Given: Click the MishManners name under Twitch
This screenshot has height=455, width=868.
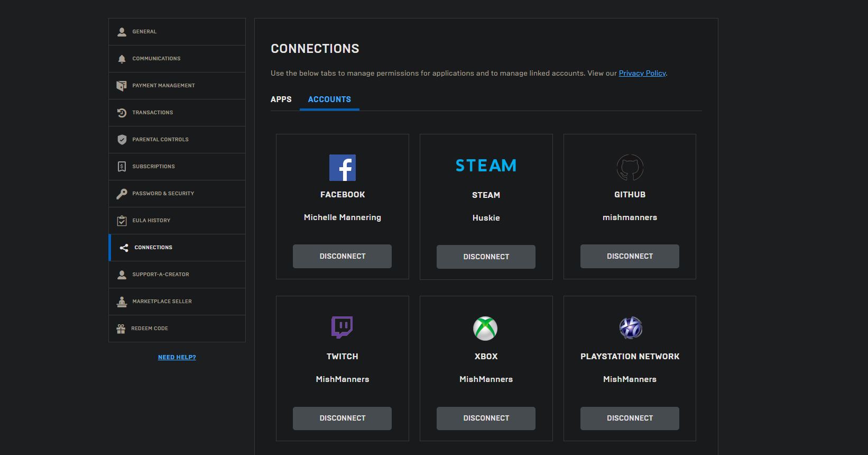Looking at the screenshot, I should pos(343,379).
